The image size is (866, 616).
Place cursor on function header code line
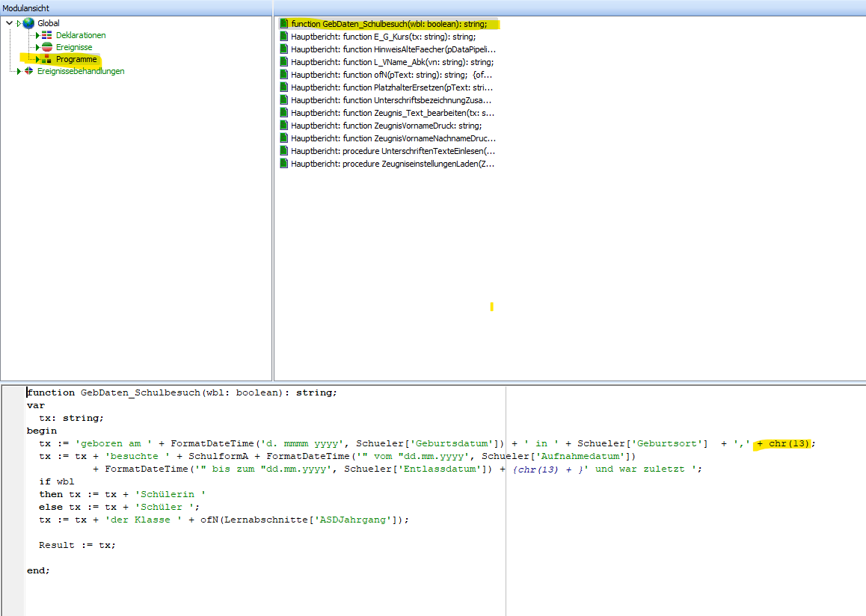tap(182, 392)
